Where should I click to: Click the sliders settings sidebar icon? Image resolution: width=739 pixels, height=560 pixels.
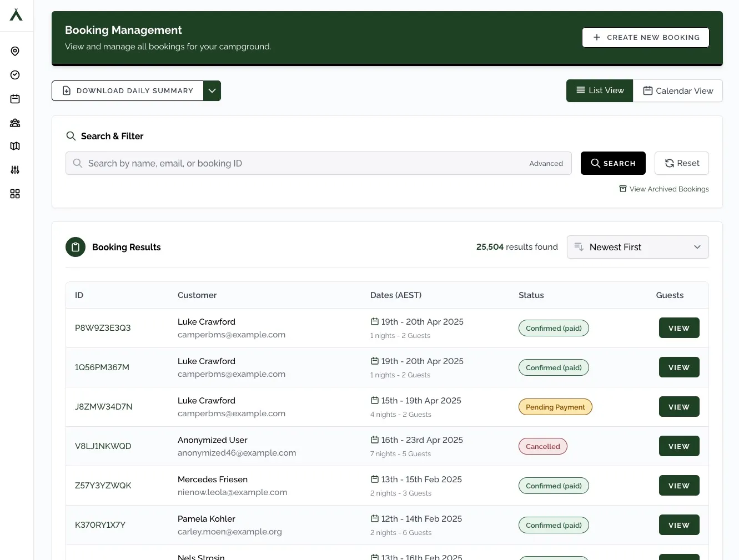click(x=15, y=170)
